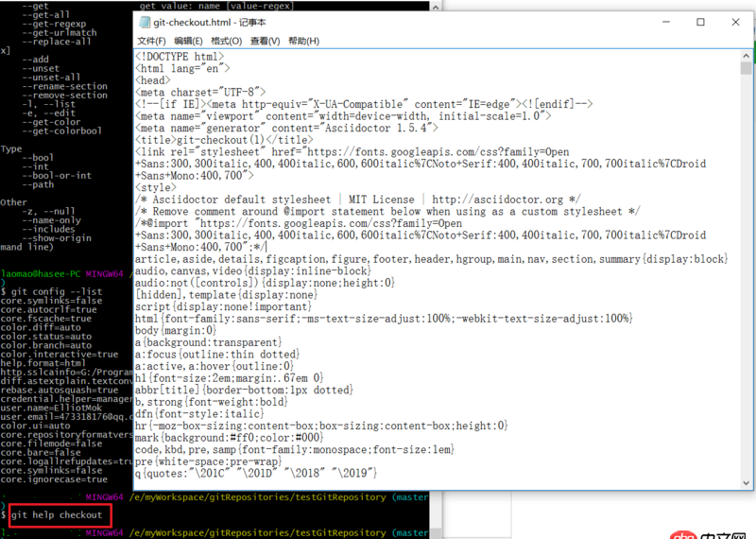Viewport: 756px width, 539px height.
Task: Click the 'b,strong{font-weight:bold}' line
Action: pos(211,402)
